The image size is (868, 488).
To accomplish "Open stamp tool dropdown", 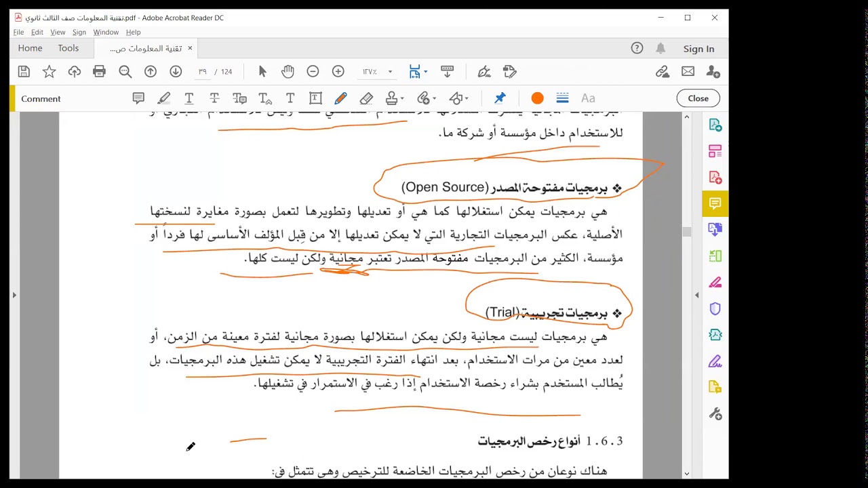I will [395, 98].
